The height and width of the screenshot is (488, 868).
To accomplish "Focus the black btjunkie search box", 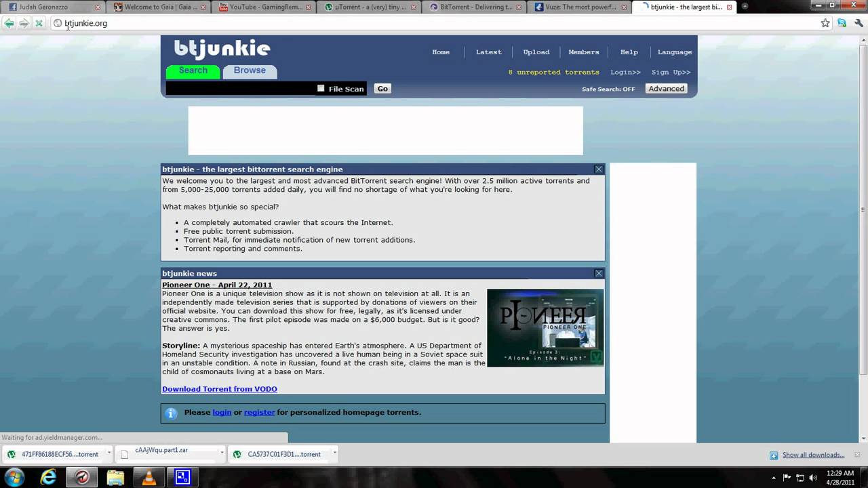I will coord(241,89).
